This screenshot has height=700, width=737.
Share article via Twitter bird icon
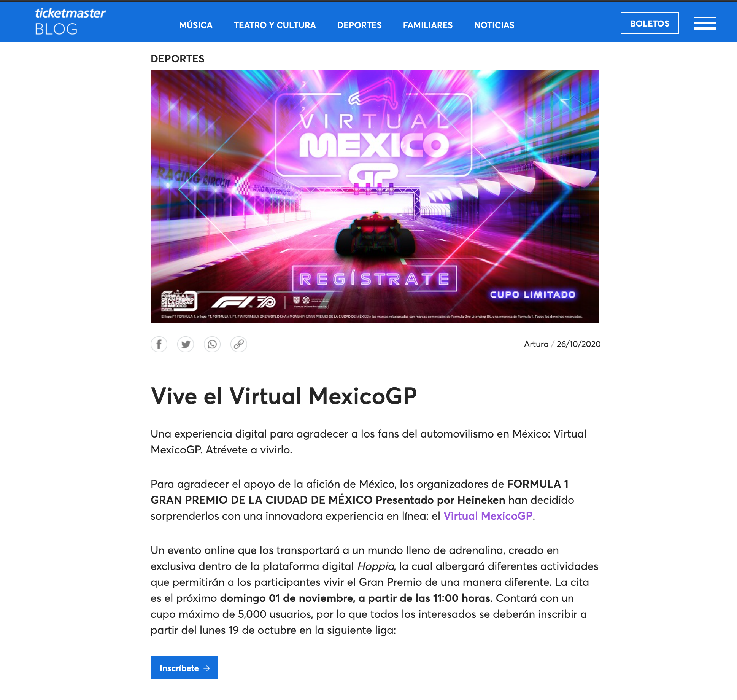click(x=186, y=344)
